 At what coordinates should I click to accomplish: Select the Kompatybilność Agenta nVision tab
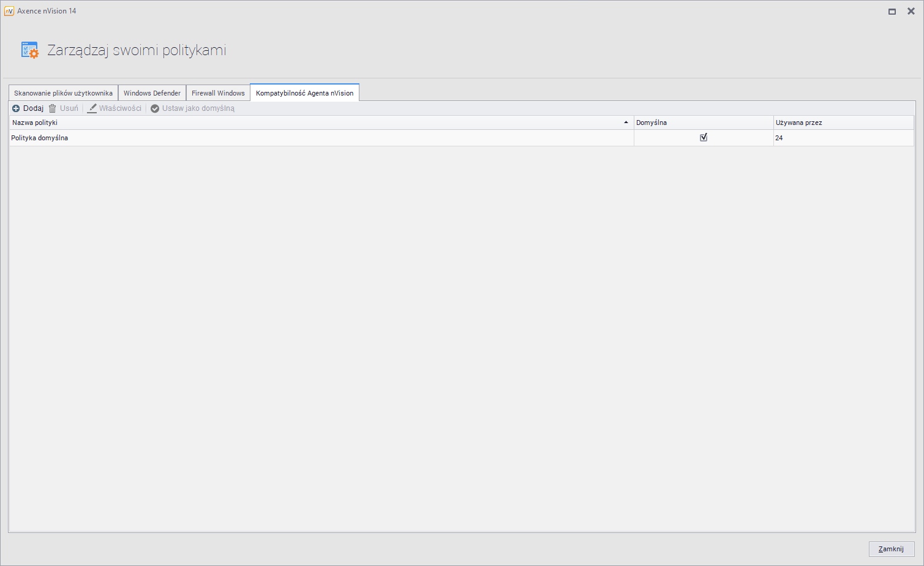(304, 93)
